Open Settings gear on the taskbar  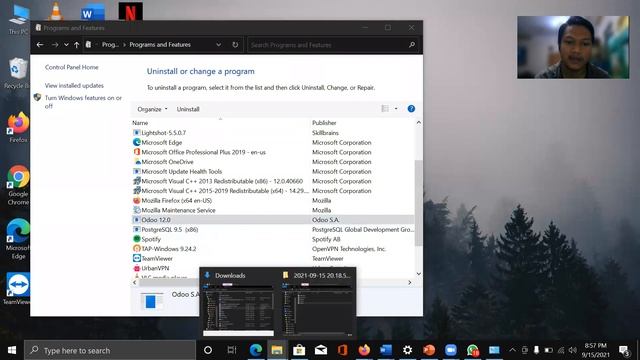(407, 350)
